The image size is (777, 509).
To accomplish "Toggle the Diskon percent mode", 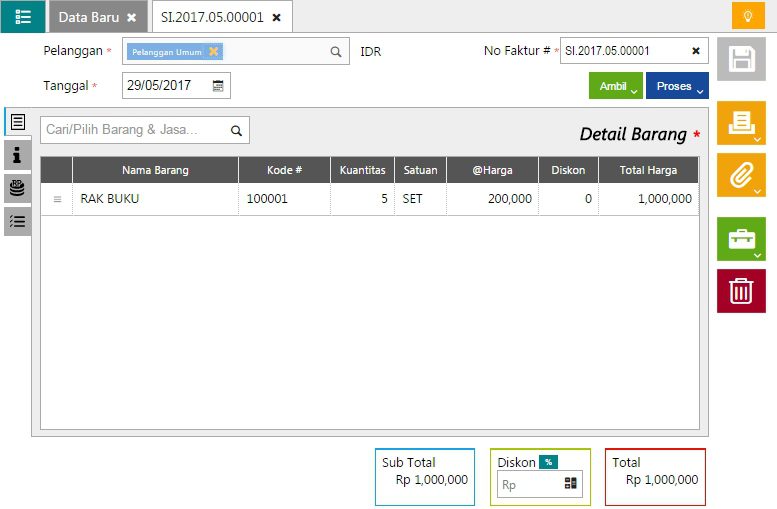I will click(x=548, y=462).
